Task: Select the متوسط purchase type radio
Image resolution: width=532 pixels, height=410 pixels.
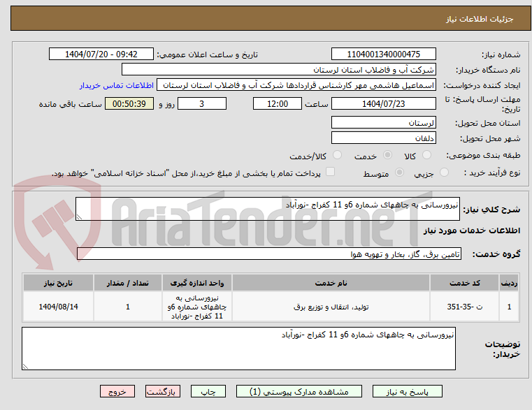Action: click(399, 173)
